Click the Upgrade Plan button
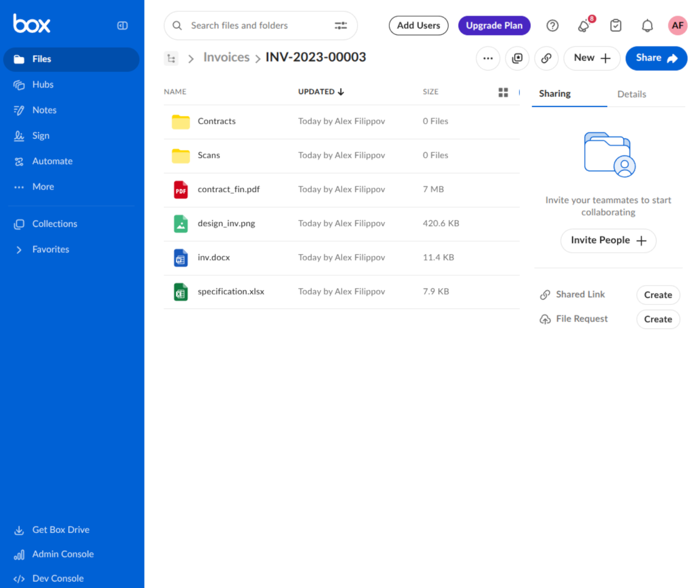Viewport: 700px width, 588px height. [494, 25]
